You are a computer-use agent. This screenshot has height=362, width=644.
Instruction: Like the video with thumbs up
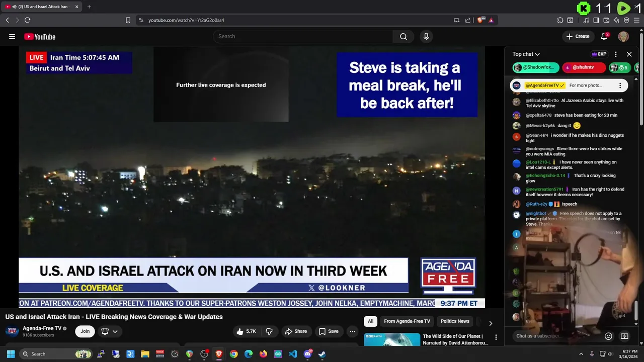246,331
